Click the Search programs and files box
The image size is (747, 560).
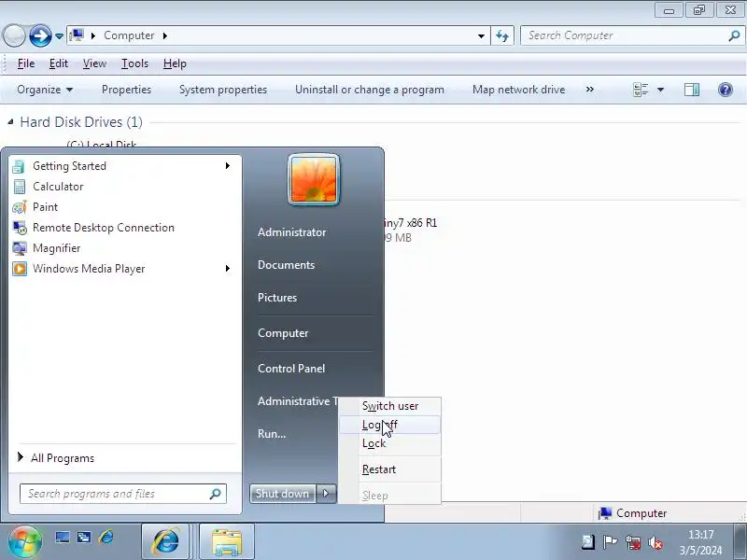(x=123, y=494)
